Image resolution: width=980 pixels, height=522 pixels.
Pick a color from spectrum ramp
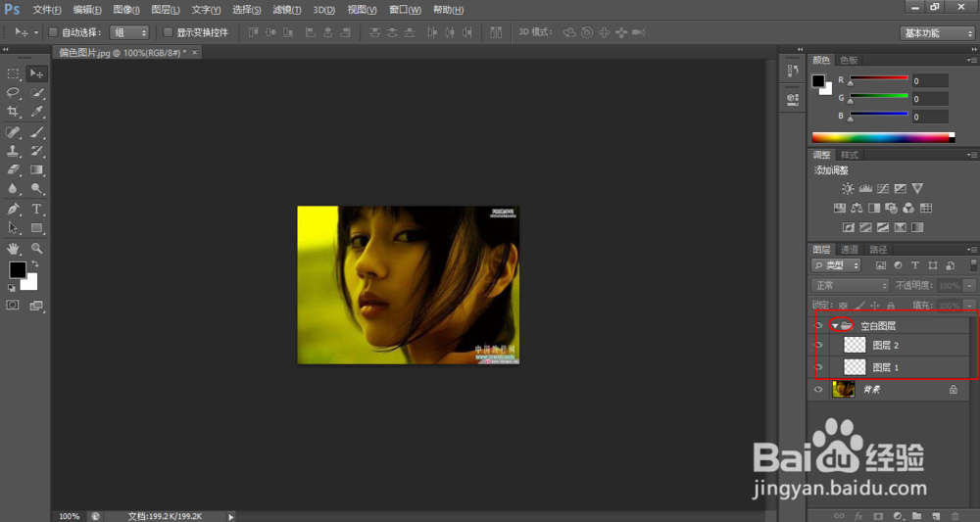pyautogui.click(x=881, y=137)
